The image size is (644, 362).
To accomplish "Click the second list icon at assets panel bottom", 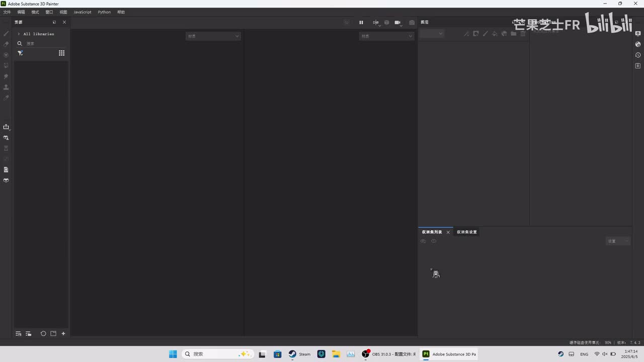I will tap(29, 333).
